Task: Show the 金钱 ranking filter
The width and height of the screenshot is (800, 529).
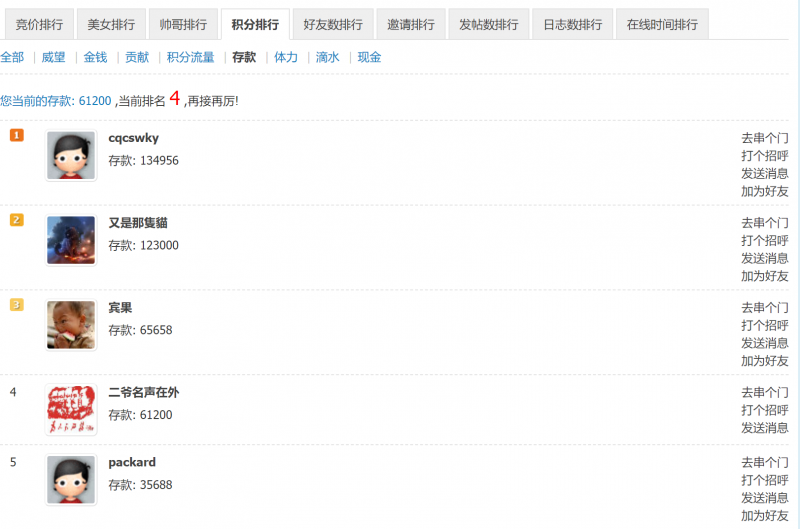Action: [95, 57]
